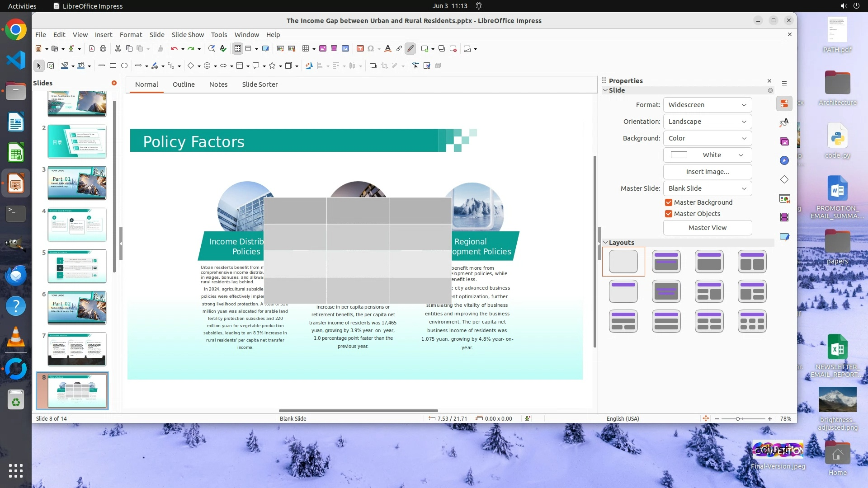Screen dimensions: 868x488
Task: Click the Insert Image... button
Action: click(x=707, y=172)
